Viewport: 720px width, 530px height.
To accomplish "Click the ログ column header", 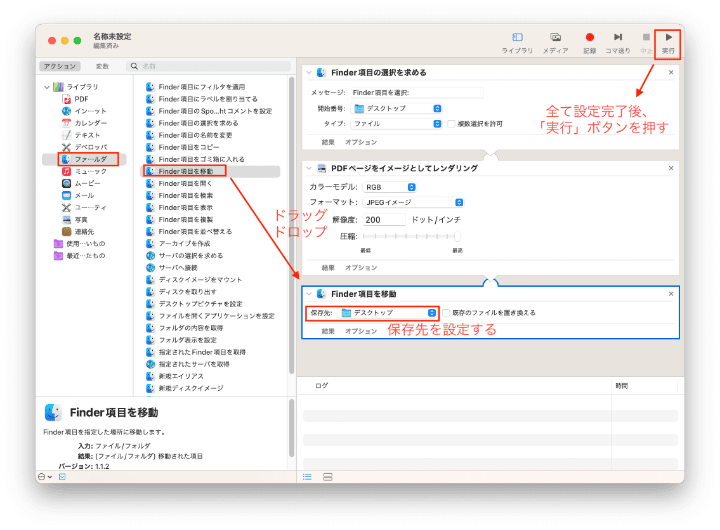I will 321,386.
